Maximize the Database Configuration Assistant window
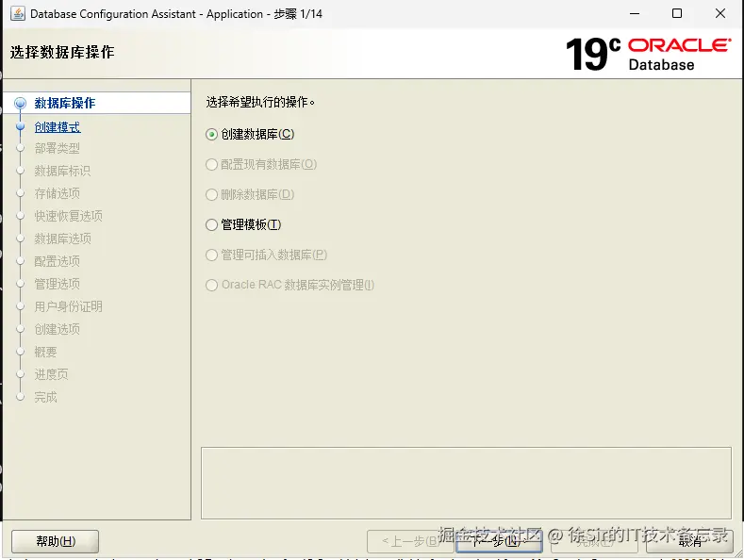Viewport: 744px width, 560px height. pos(677,14)
